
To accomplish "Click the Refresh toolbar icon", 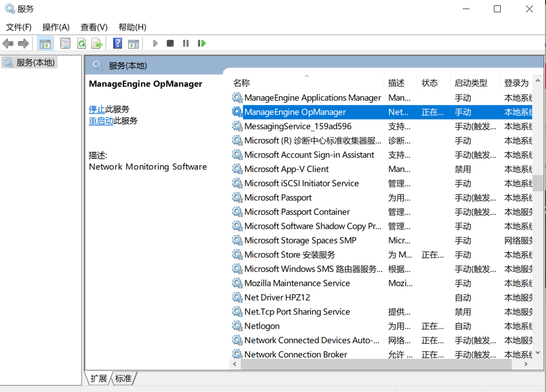I will point(81,43).
